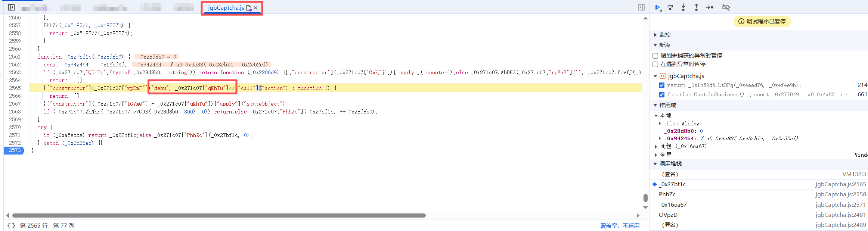Viewport: 868px width, 231px height.
Task: Enable pause on uncaught exceptions
Action: 655,56
